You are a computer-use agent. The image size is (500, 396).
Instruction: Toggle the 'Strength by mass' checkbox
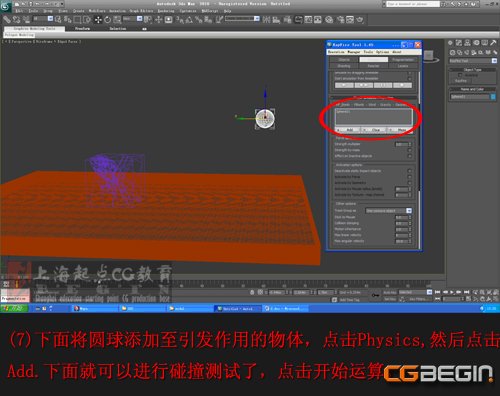coord(410,150)
